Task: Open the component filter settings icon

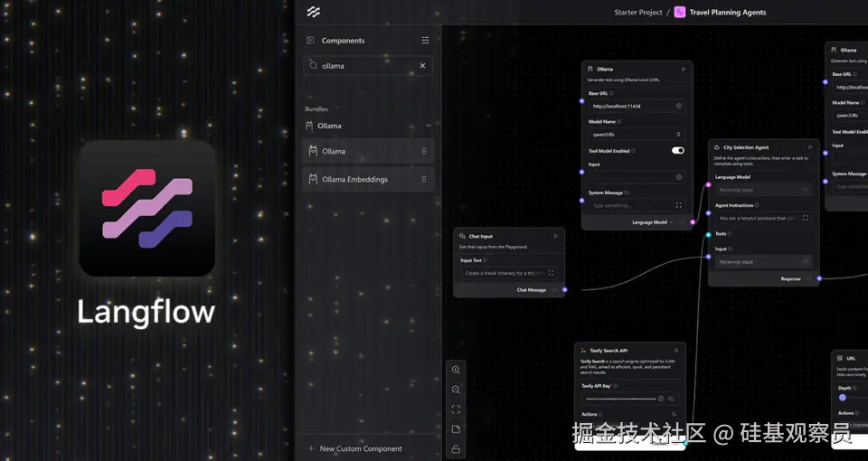Action: coord(425,41)
